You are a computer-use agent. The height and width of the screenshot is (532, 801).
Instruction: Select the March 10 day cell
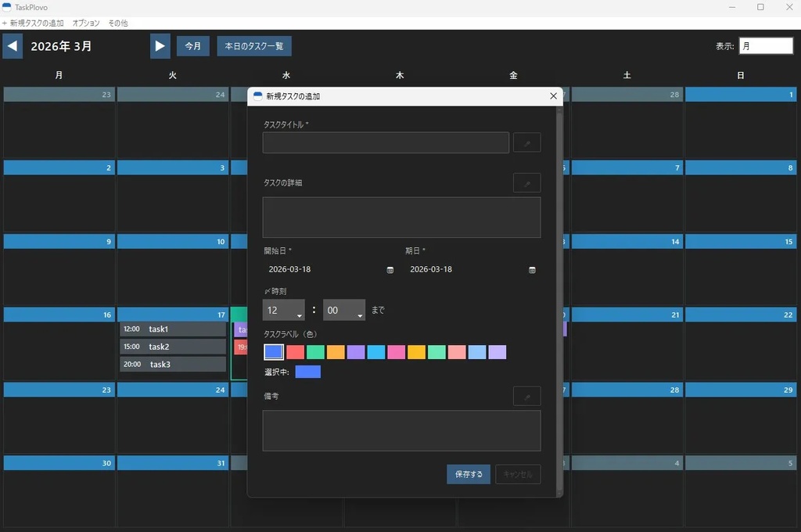(173, 270)
